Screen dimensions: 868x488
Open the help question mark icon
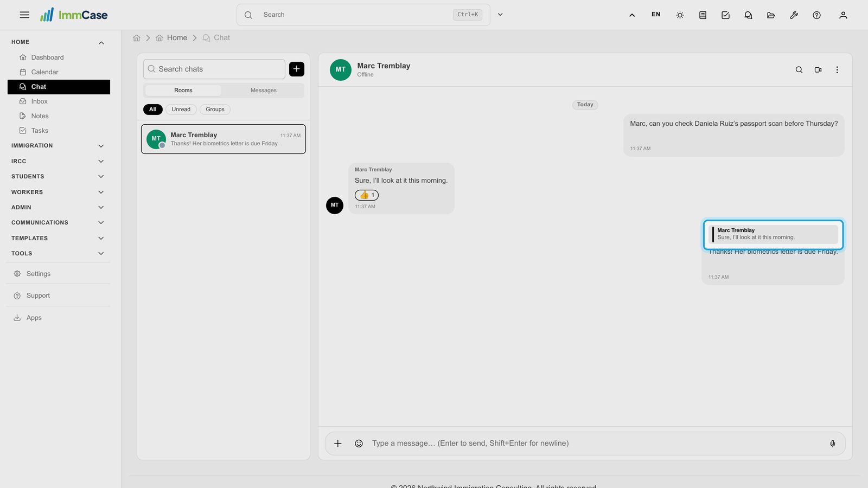pyautogui.click(x=816, y=15)
